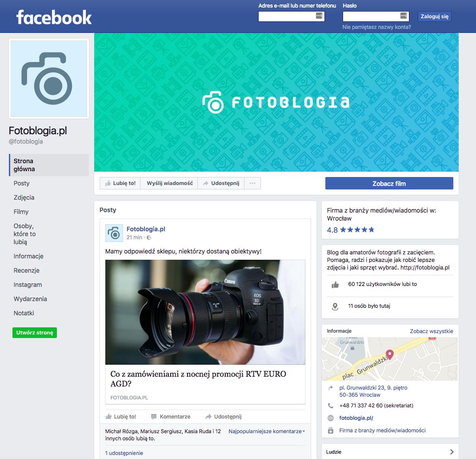The image size is (476, 459).
Task: Click Mariusz Sergiusz name in likes
Action: pos(161,431)
